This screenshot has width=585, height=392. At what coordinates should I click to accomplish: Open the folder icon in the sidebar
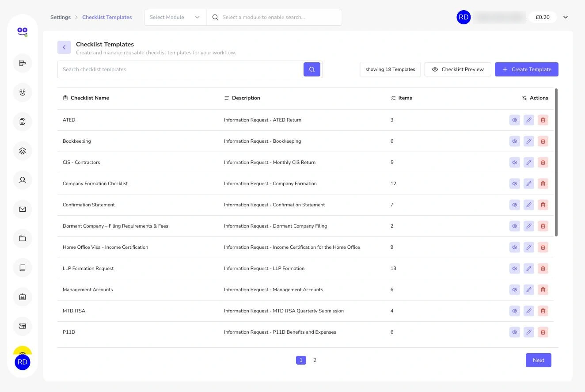[23, 239]
